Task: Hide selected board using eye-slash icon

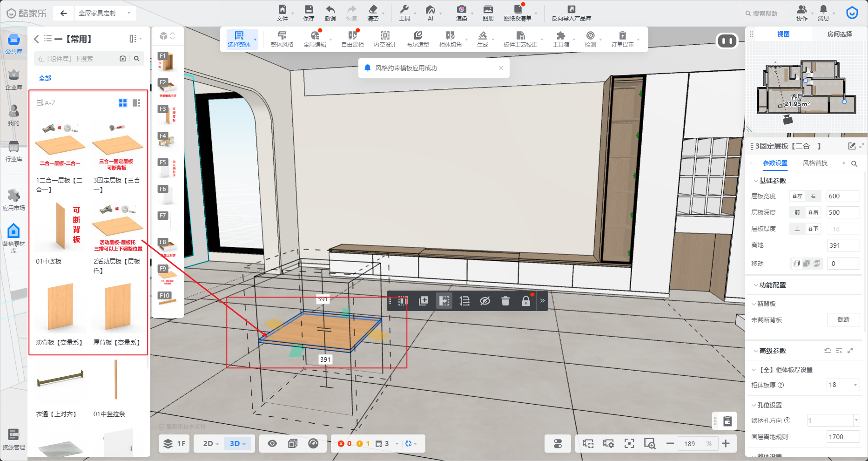Action: point(485,301)
